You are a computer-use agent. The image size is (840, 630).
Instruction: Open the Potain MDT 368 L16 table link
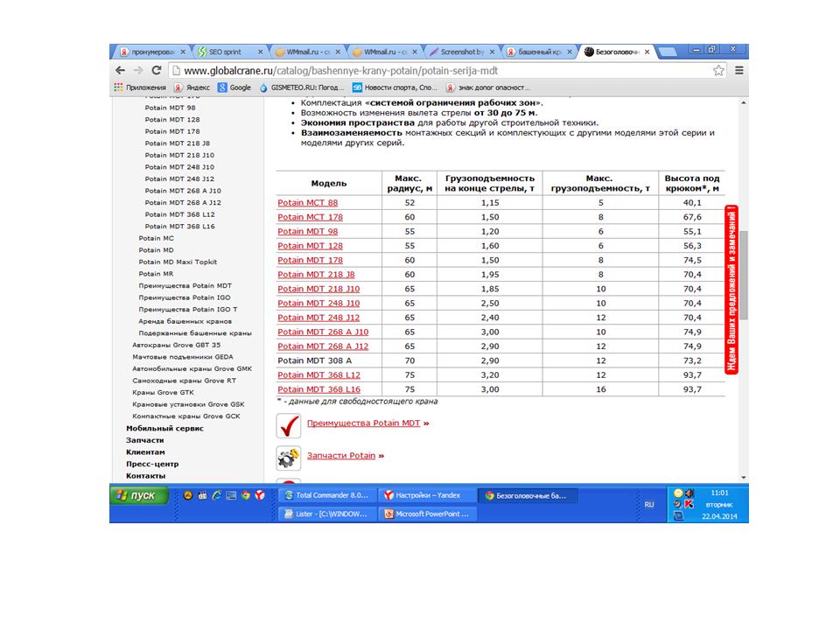pos(318,389)
